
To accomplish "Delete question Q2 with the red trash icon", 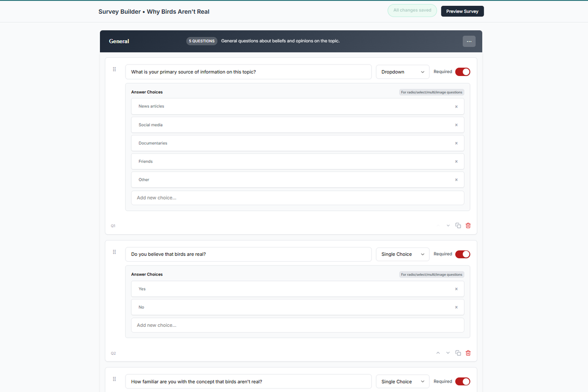I will click(468, 353).
